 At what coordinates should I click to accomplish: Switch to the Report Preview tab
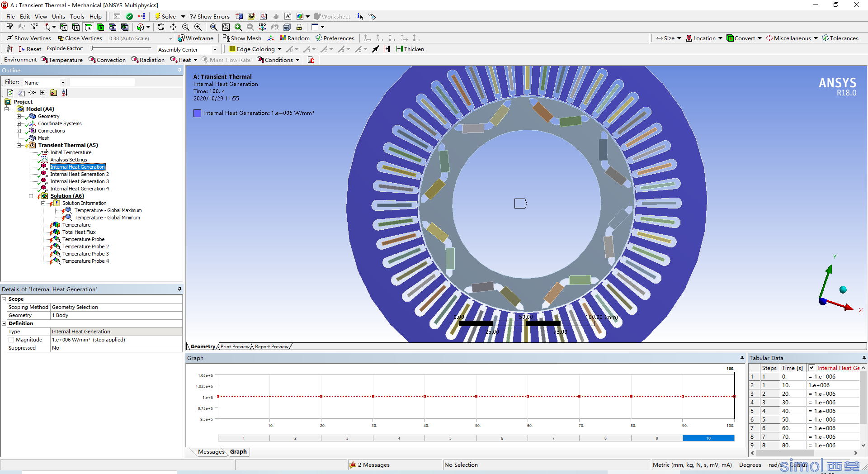coord(271,346)
